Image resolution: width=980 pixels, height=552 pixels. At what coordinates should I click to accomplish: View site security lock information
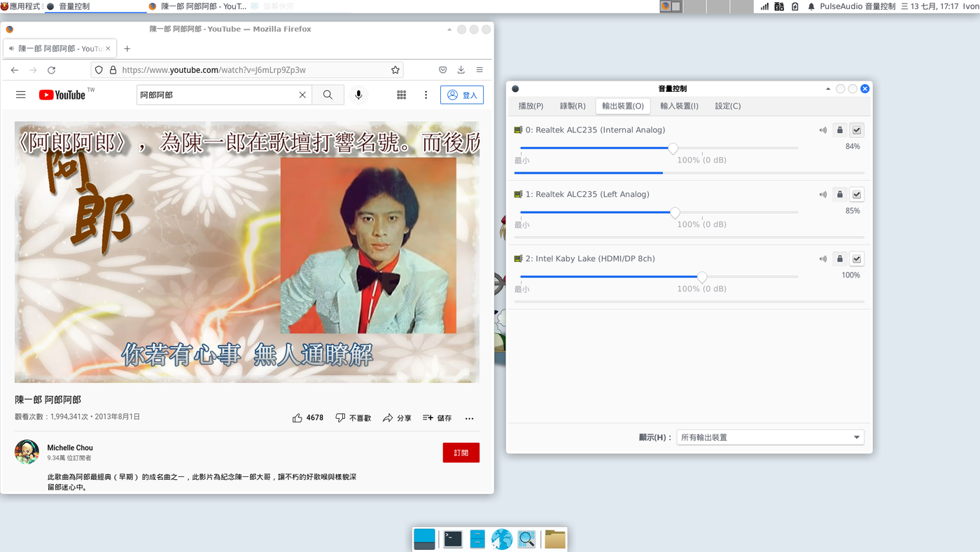(x=113, y=70)
